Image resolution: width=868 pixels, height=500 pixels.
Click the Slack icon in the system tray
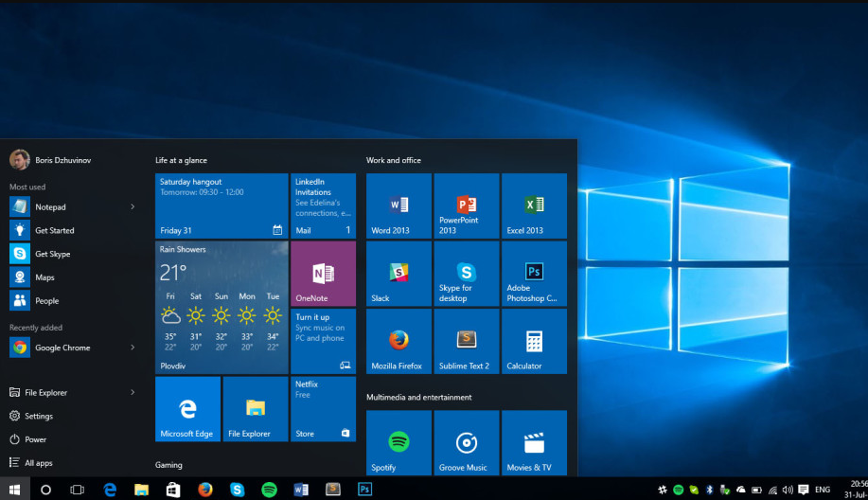pos(662,490)
